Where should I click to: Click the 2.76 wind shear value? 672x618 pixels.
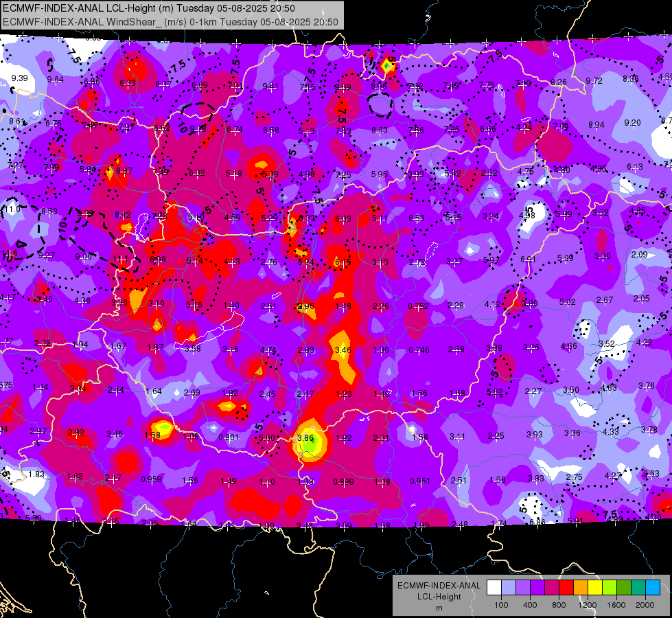click(269, 262)
